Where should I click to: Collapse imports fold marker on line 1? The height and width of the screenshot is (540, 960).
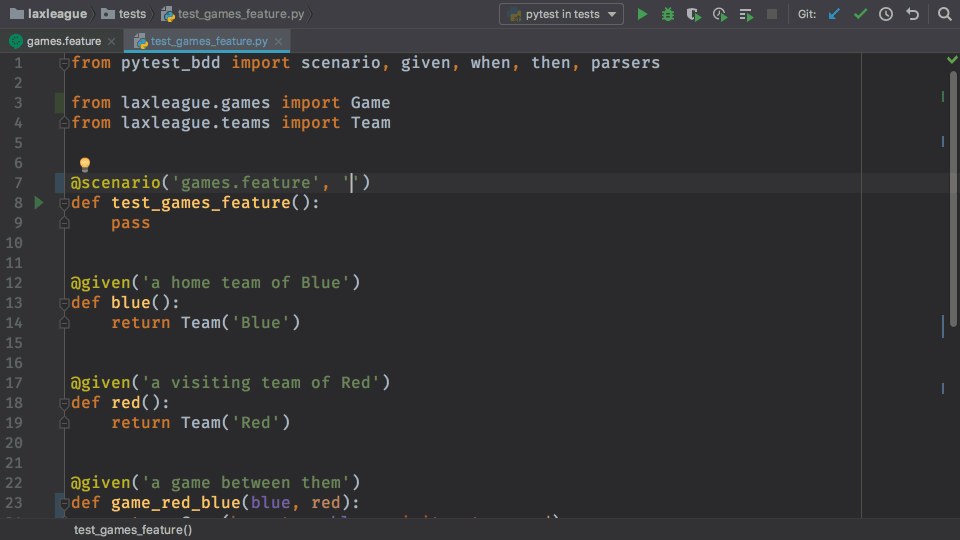coord(64,62)
